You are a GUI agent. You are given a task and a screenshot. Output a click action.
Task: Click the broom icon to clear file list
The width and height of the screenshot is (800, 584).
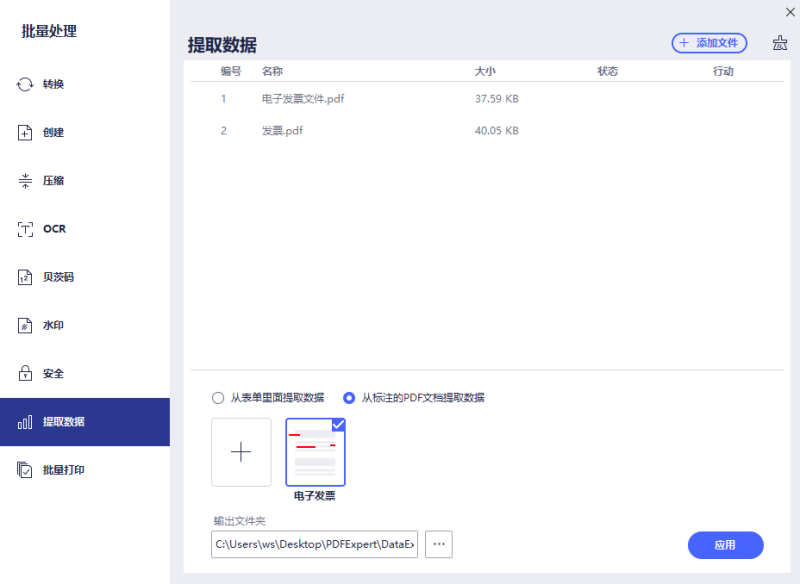point(779,44)
